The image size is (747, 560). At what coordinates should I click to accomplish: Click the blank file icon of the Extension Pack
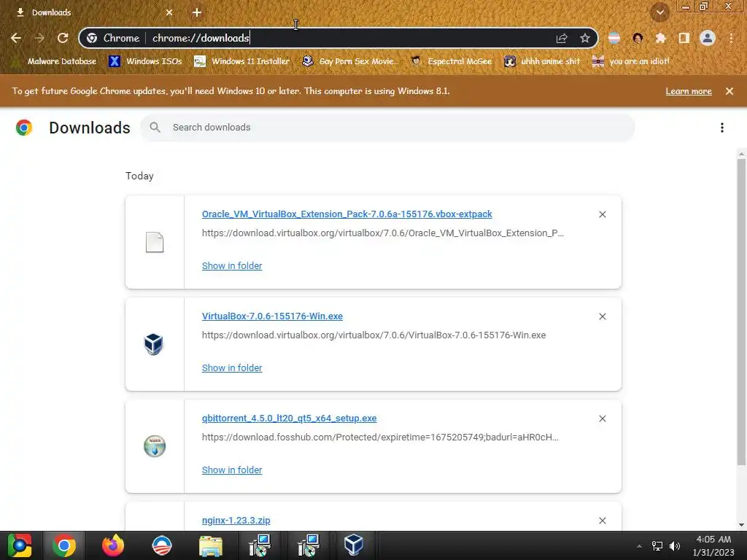tap(155, 242)
